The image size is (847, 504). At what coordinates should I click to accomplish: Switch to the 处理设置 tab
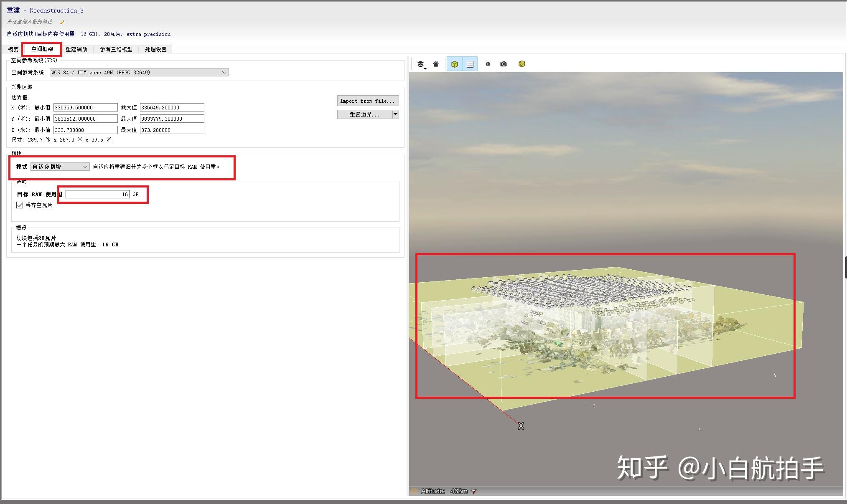click(x=156, y=49)
